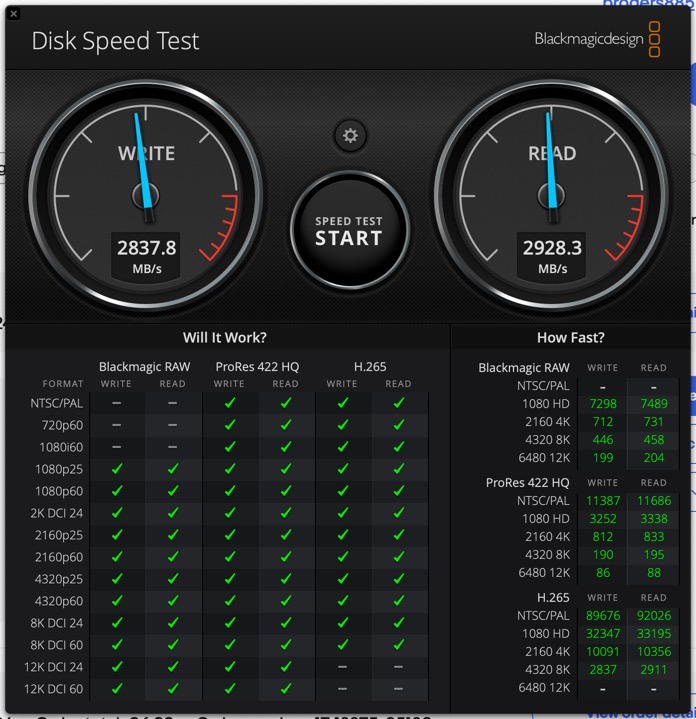Click the 720p60 format row label
The height and width of the screenshot is (719, 696).
62,426
